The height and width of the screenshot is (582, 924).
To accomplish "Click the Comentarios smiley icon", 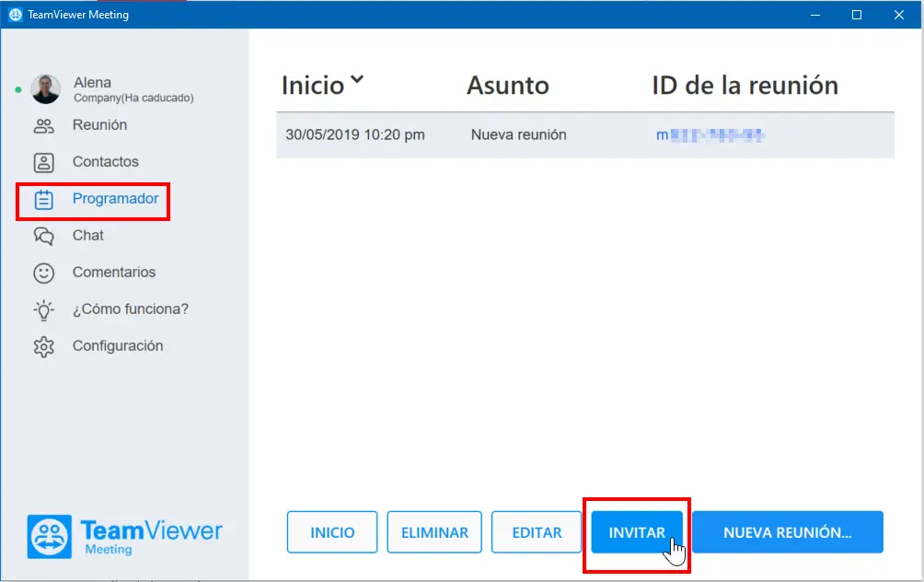I will tap(43, 273).
